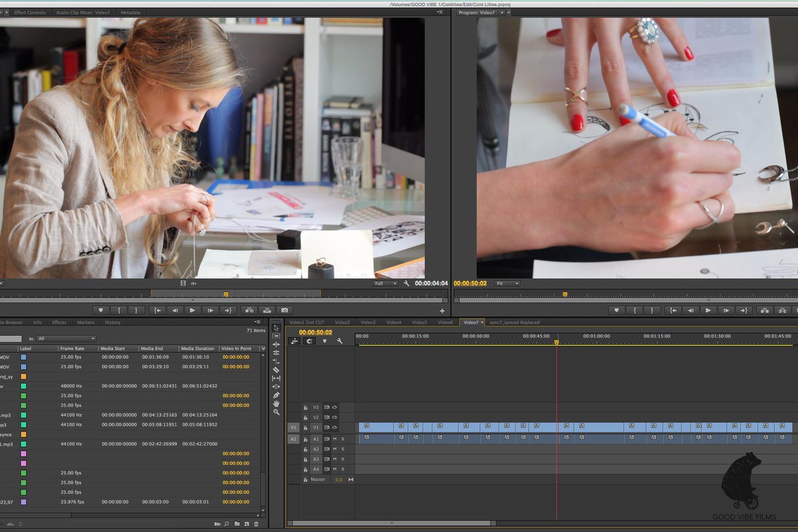Click Drag Audio Only waveform icon

coord(194,283)
